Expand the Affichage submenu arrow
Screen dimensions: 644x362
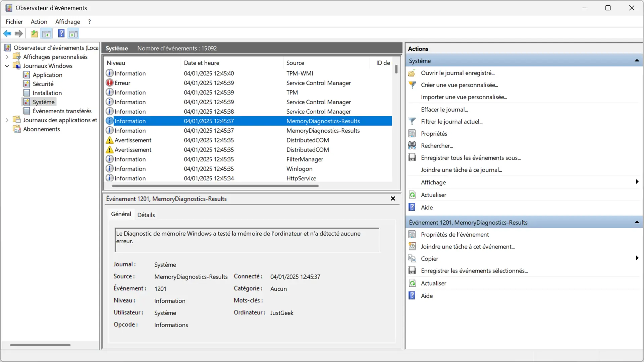coord(637,182)
